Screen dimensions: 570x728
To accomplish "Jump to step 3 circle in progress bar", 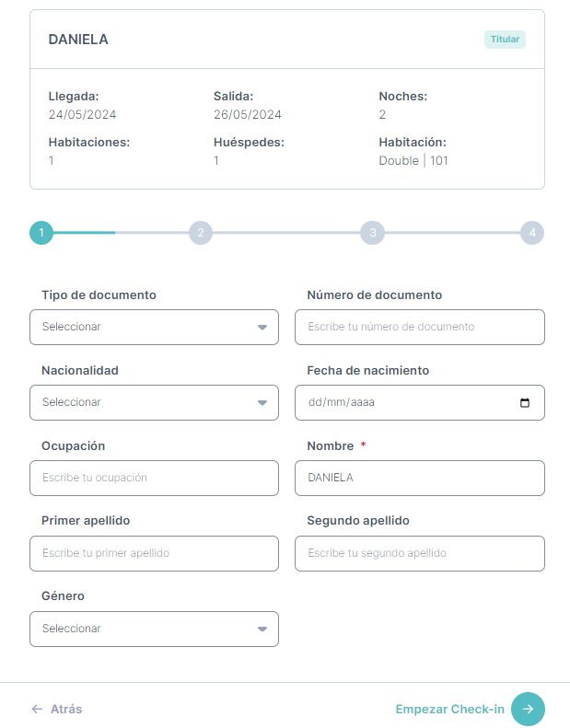I will 373,233.
